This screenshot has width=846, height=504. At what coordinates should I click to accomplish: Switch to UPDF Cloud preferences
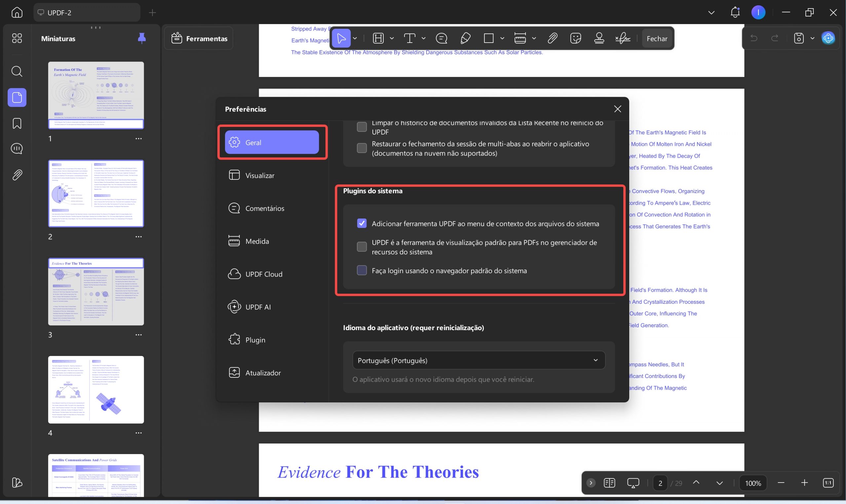[x=272, y=274]
